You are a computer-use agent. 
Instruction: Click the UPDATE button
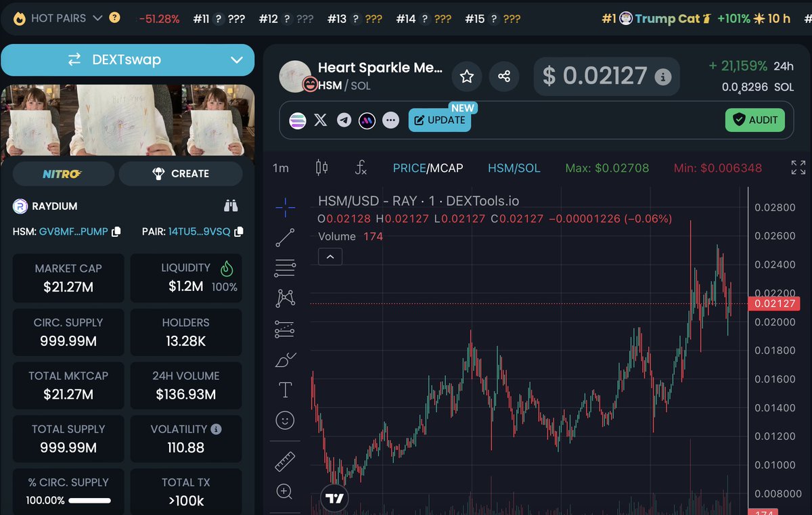[440, 120]
